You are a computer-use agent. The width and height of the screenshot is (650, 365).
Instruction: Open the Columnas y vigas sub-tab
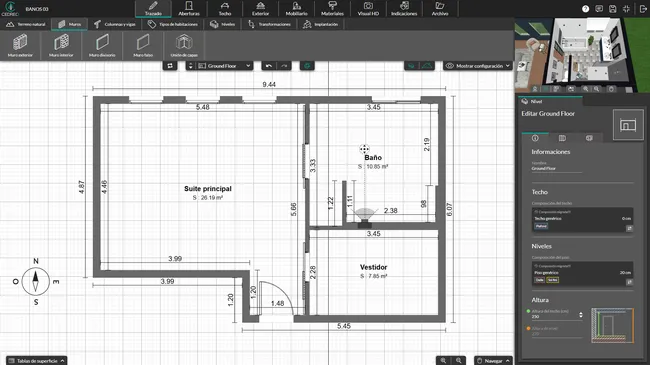(115, 24)
